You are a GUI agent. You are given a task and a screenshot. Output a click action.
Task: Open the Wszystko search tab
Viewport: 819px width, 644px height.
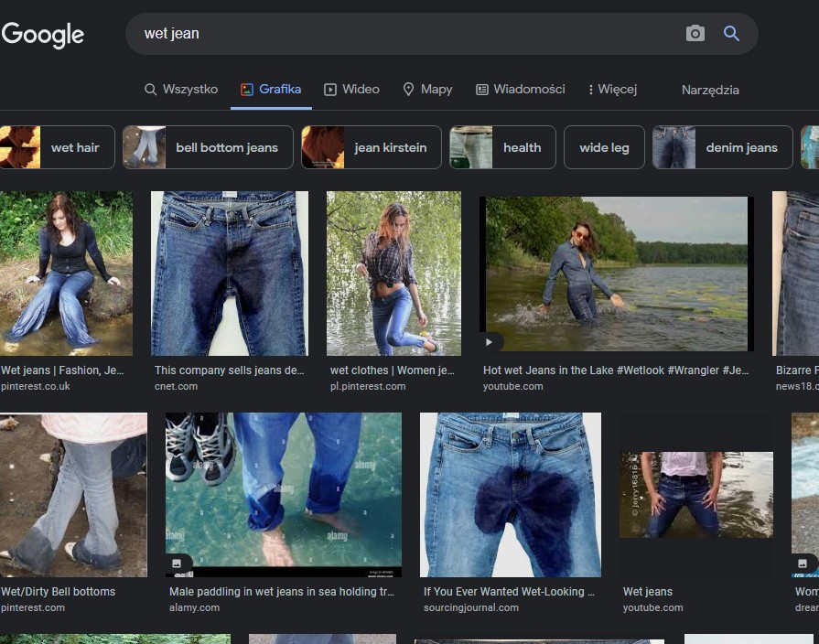click(181, 90)
